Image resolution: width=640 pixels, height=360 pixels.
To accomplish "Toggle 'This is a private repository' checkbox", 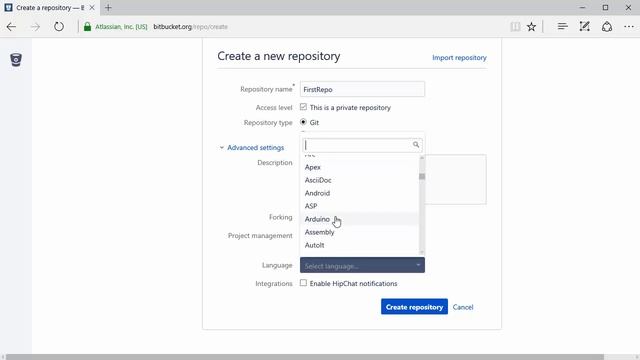I will tap(303, 107).
